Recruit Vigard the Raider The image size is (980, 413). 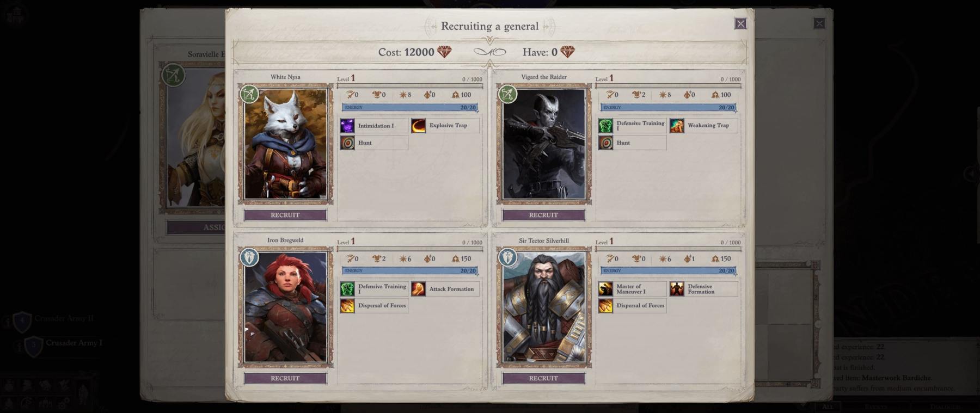[543, 215]
